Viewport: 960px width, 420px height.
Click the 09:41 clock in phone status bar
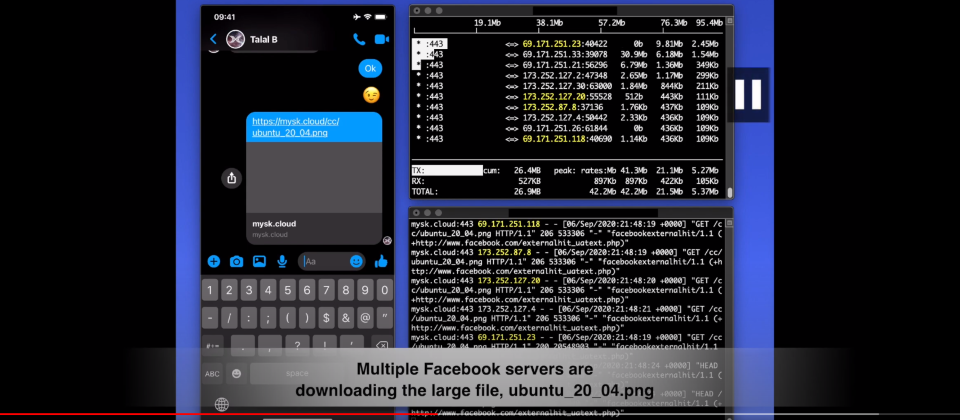[225, 17]
